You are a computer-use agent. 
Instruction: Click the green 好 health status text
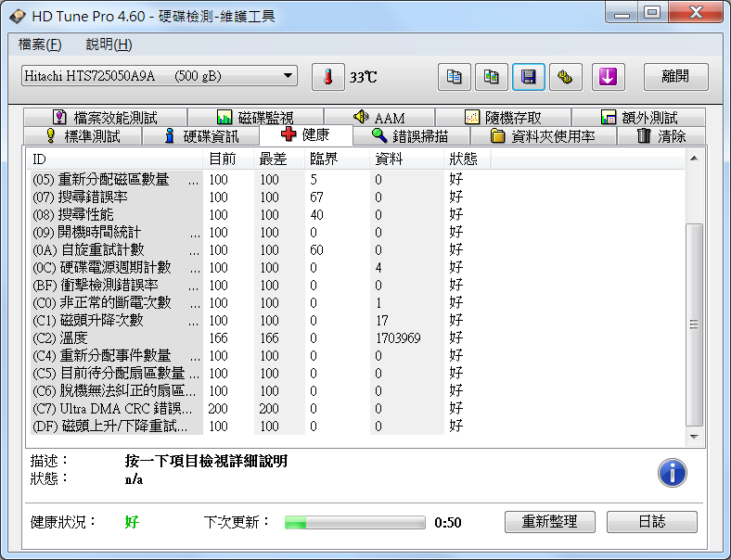(132, 522)
